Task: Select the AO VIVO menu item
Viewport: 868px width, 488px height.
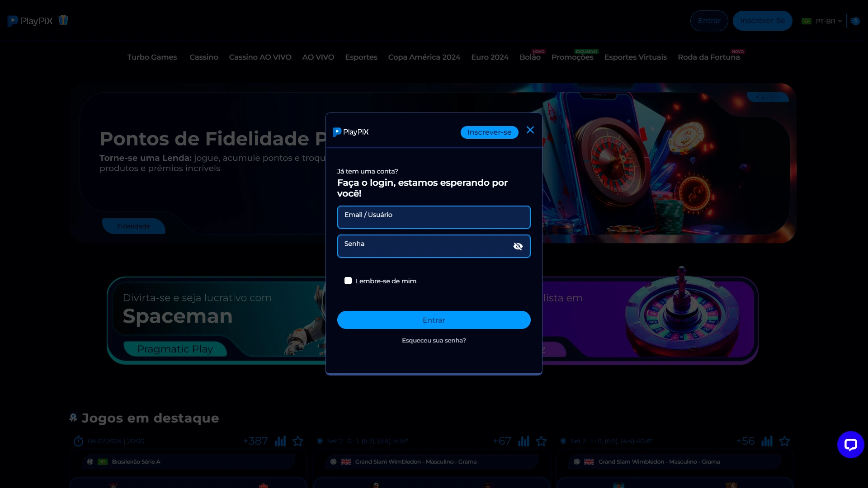Action: pyautogui.click(x=318, y=57)
